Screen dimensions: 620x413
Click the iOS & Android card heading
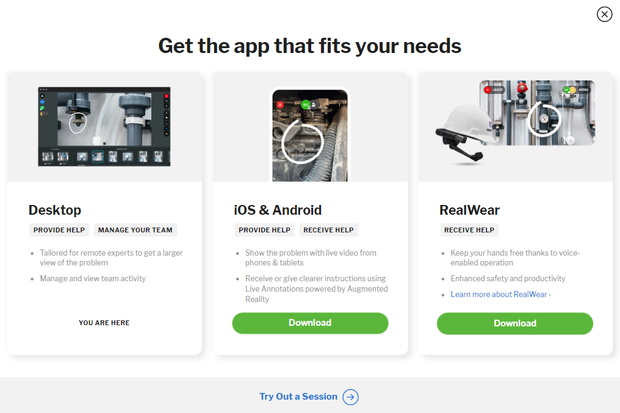278,210
